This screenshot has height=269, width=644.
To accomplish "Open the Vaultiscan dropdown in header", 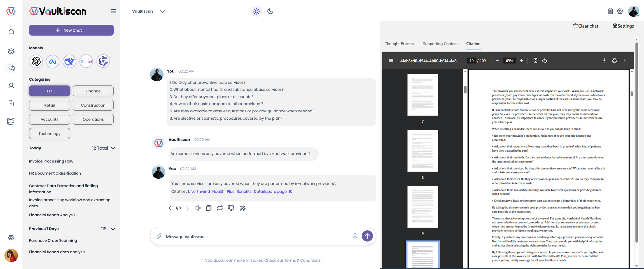I will pyautogui.click(x=163, y=11).
